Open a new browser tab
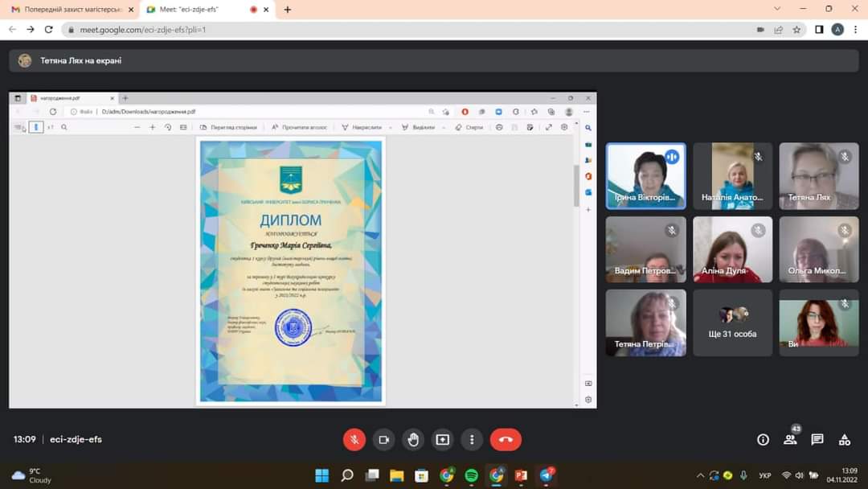868x489 pixels. 288,10
